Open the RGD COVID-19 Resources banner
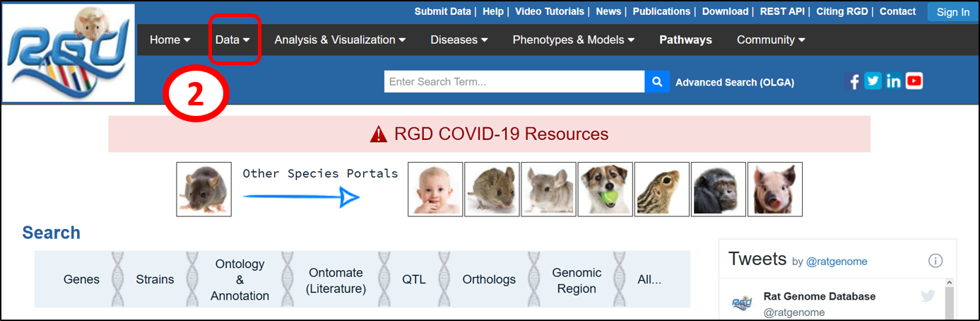 pos(489,134)
